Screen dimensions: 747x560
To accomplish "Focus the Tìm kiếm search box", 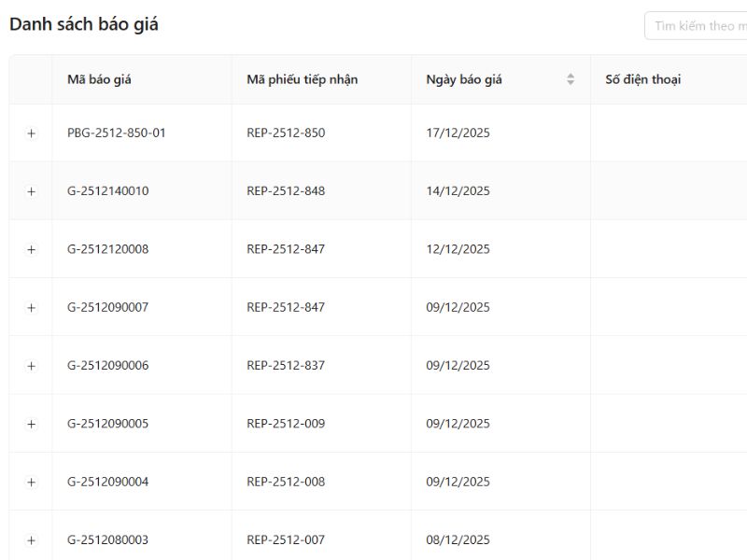I will [696, 26].
